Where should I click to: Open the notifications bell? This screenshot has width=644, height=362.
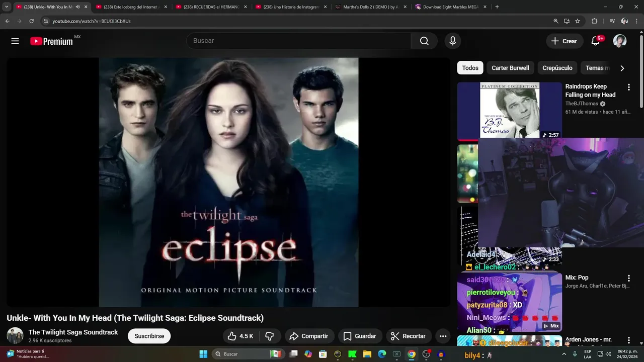tap(596, 41)
